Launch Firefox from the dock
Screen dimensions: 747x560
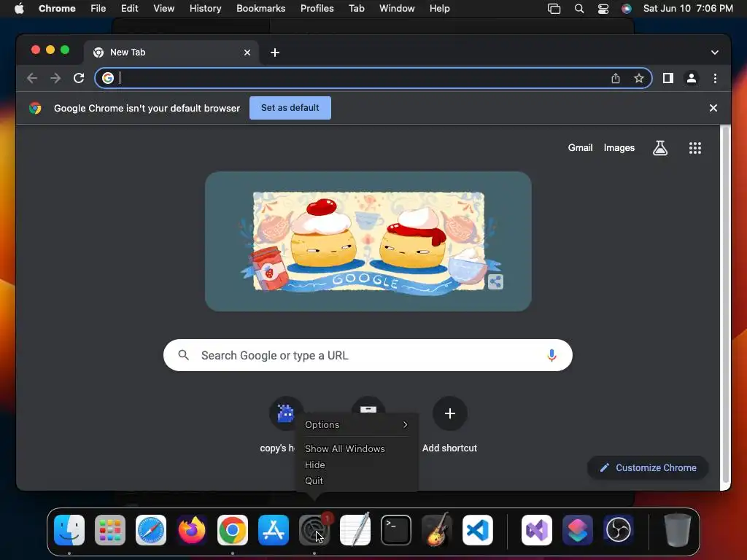coord(192,530)
